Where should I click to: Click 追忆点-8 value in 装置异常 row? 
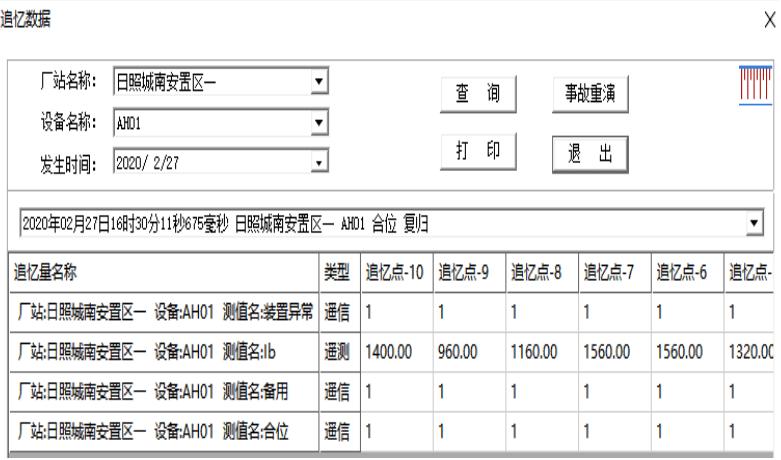point(542,312)
